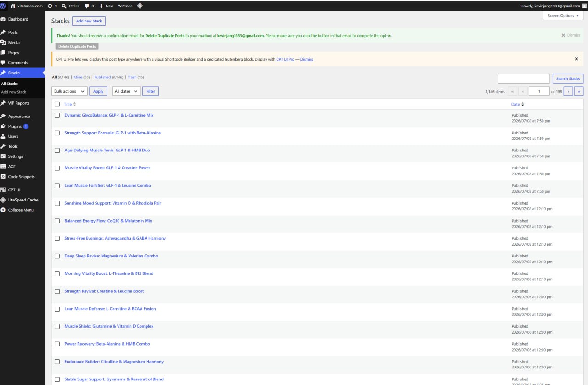Open Add new Stack submenu item
The height and width of the screenshot is (385, 588).
[x=14, y=92]
